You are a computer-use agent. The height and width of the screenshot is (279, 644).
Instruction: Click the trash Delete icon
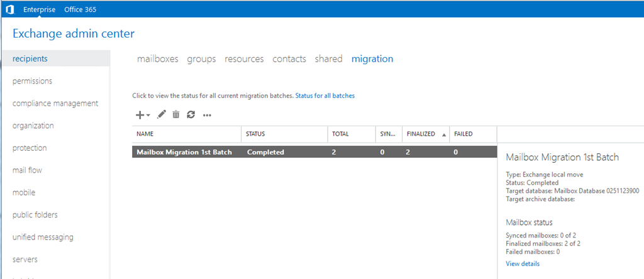click(x=176, y=115)
